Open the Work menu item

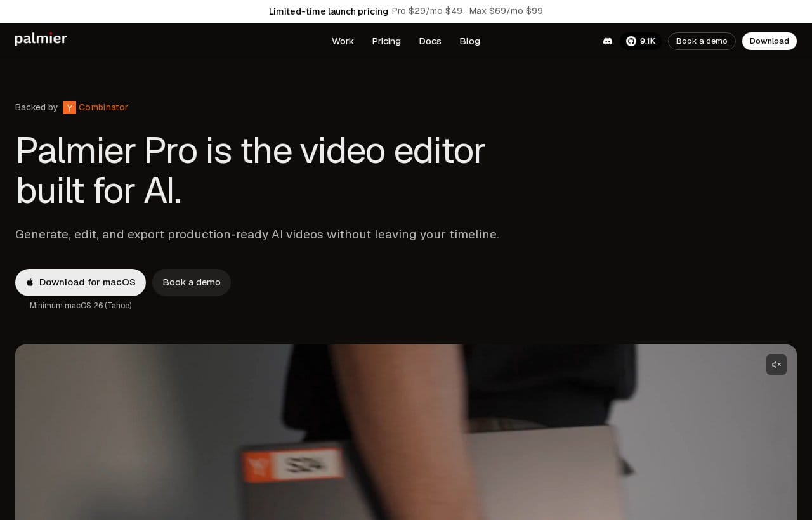click(343, 41)
